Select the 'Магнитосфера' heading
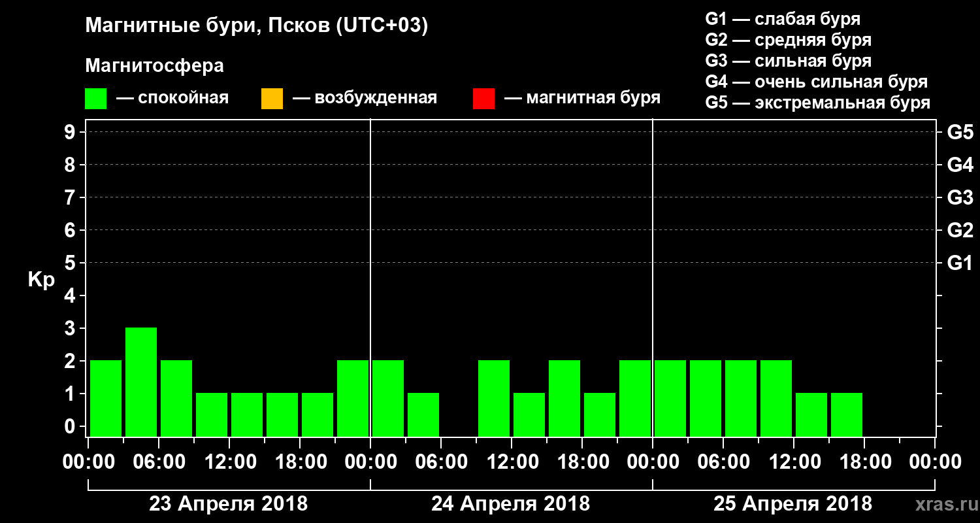Screen dimensions: 980x523 [x=154, y=66]
